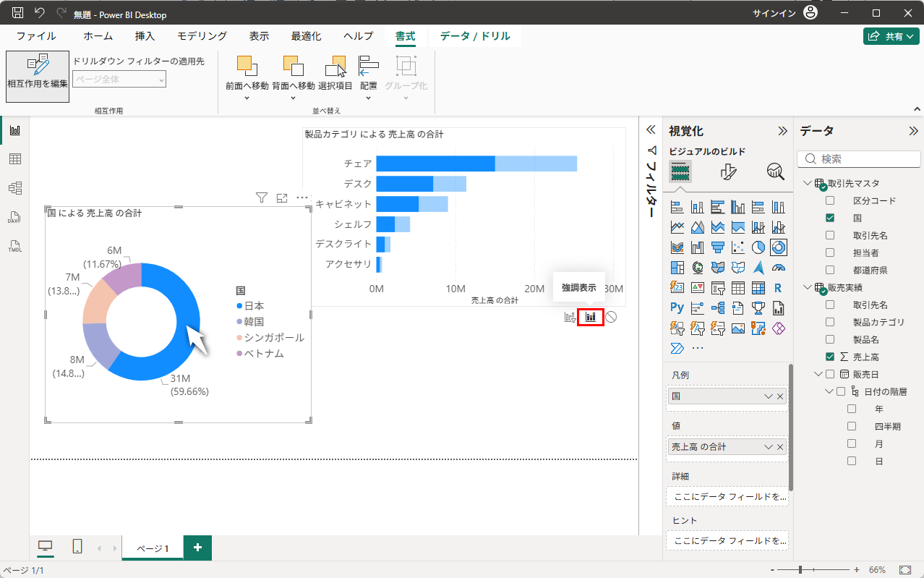This screenshot has height=578, width=924.
Task: Select the clustered column chart visual
Action: [738, 207]
